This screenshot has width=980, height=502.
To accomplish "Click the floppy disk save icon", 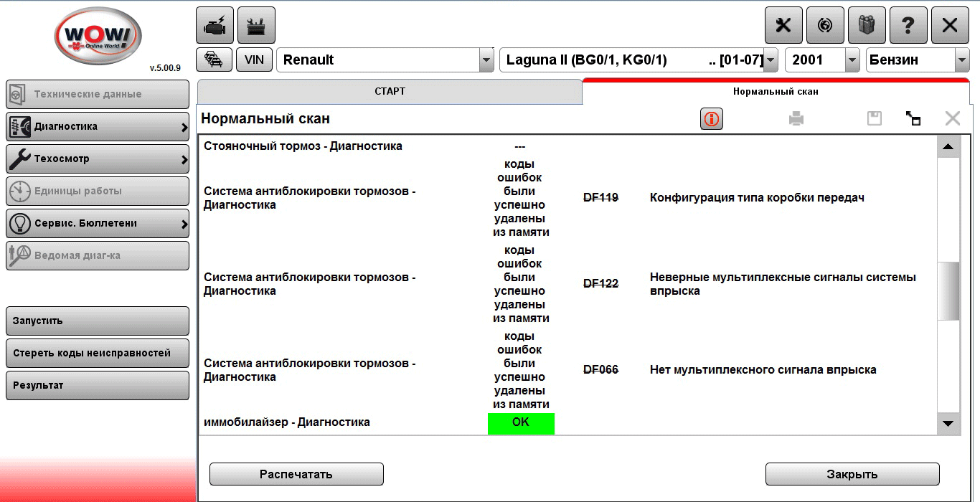I will 875,119.
